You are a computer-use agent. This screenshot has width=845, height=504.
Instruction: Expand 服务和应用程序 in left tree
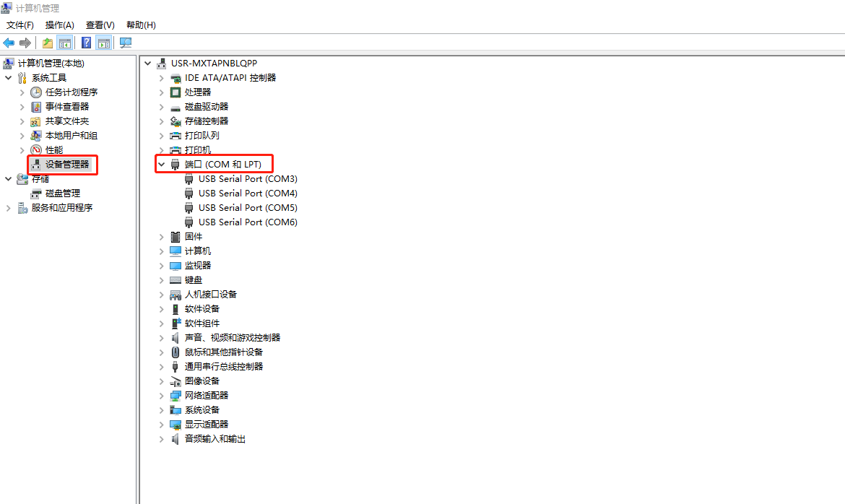click(9, 208)
